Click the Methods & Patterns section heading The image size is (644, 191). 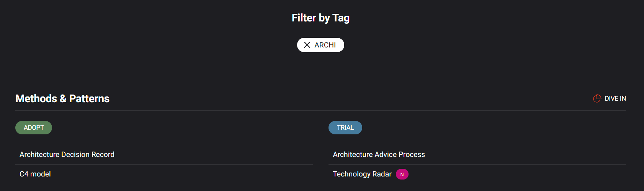click(62, 99)
